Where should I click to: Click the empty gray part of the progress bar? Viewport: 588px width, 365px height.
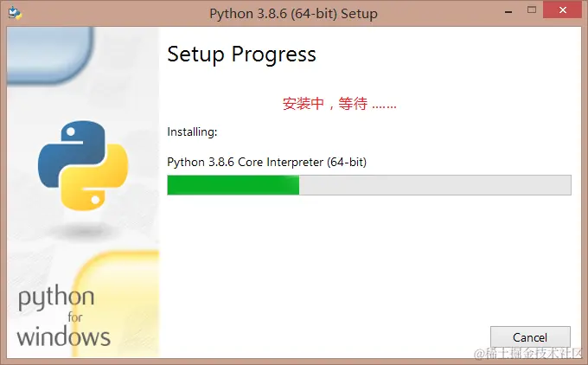435,185
